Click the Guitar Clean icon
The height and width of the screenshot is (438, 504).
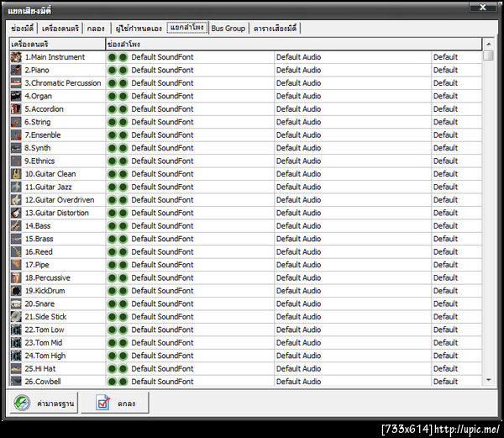pos(16,174)
